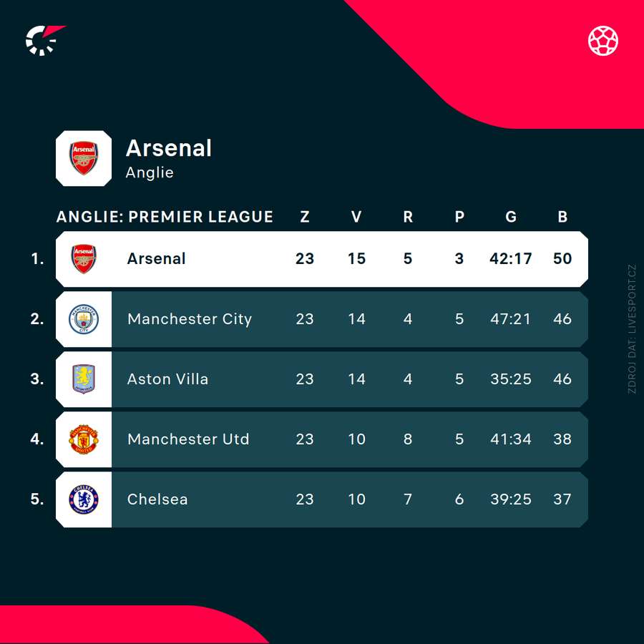Click the Z matches played column header
Viewport: 644px width, 644px height.
305,217
